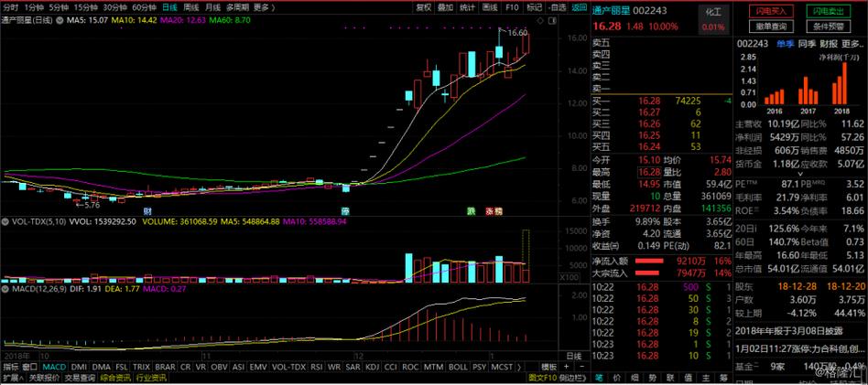
Task: Open the 多周期 multi-period view
Action: click(x=238, y=7)
